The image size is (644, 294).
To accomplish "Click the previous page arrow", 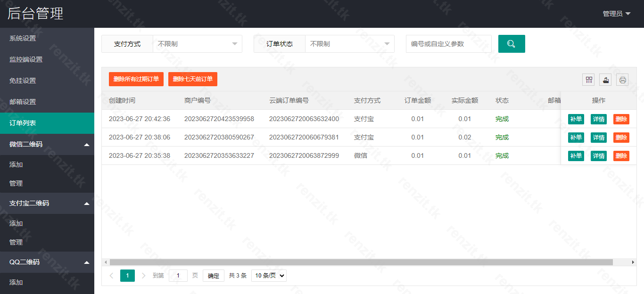I will click(111, 276).
